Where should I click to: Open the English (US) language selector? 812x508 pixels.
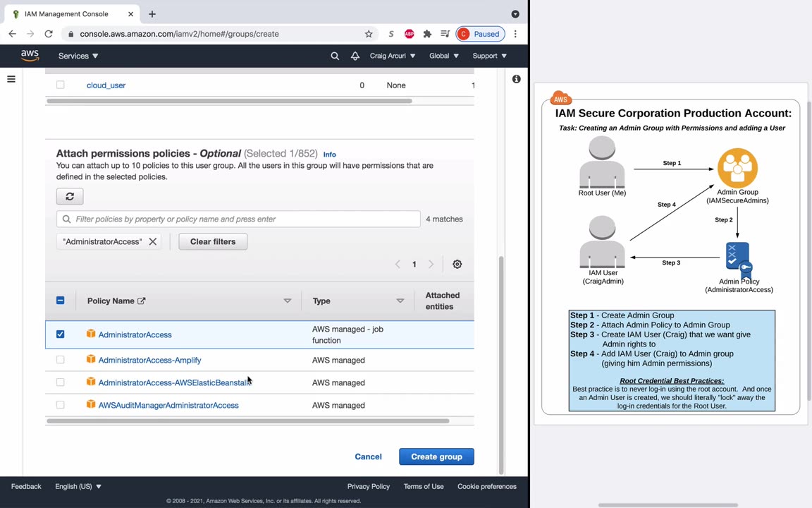(x=78, y=486)
